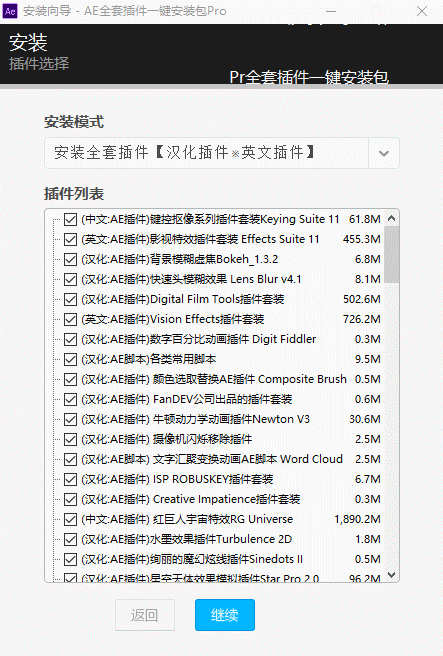443x656 pixels.
Task: Click the 30.6M size value
Action: pyautogui.click(x=365, y=419)
